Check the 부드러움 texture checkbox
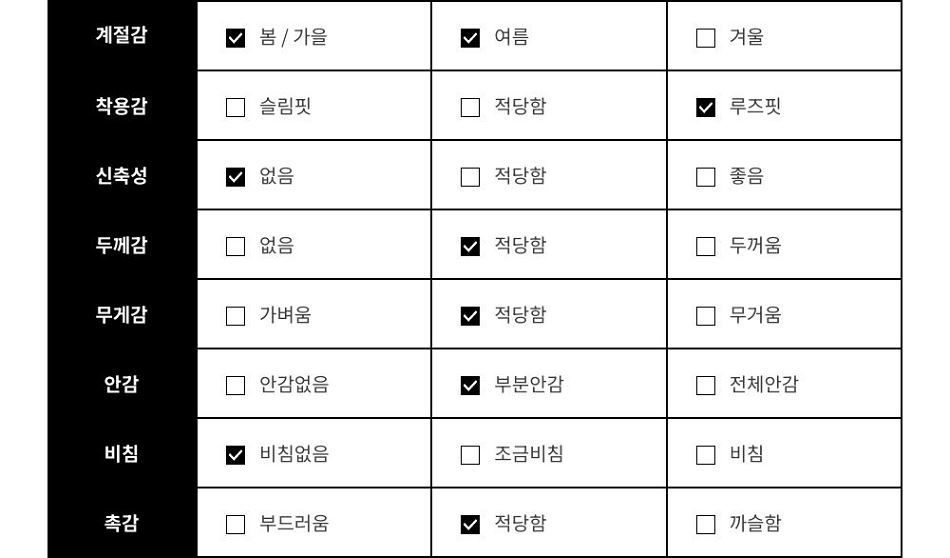The height and width of the screenshot is (558, 950). click(235, 525)
